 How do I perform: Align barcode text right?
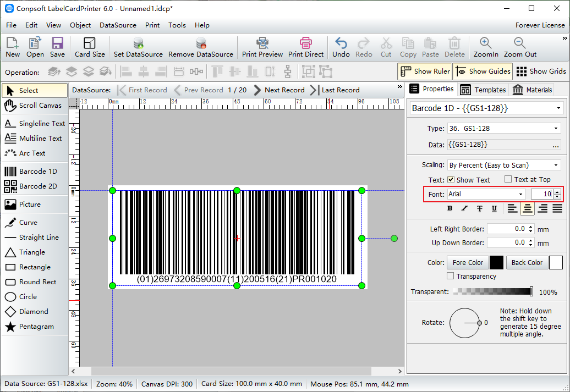coord(542,208)
